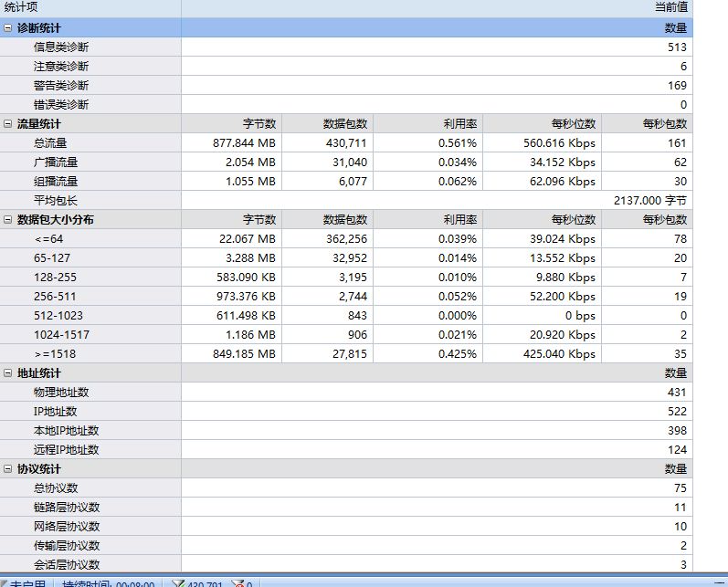
Task: Click the 522 IP address count
Action: coord(677,411)
